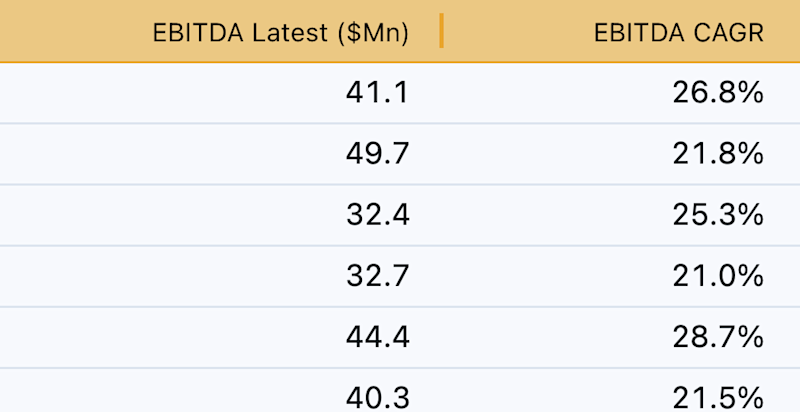Select the 25.3% CAGR cell
The width and height of the screenshot is (800, 412).
tap(718, 215)
